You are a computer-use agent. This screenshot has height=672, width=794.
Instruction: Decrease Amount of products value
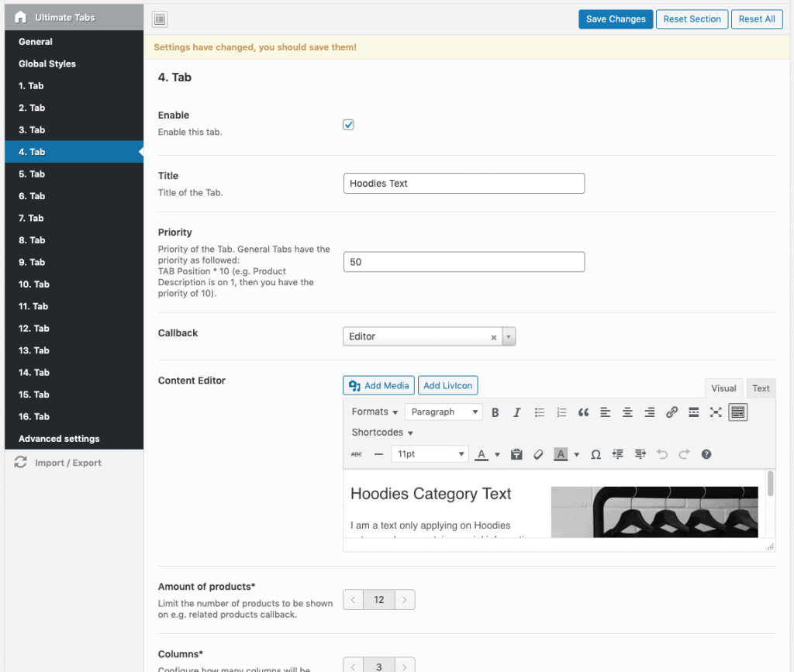[354, 600]
